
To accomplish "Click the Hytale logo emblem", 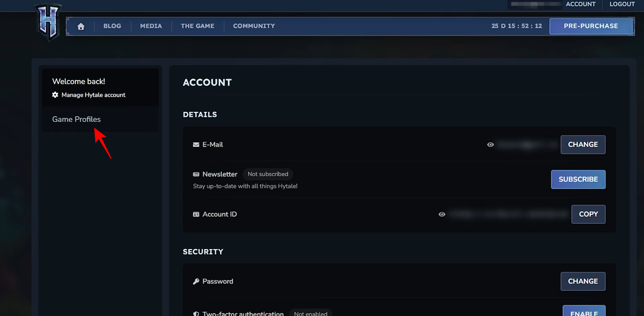I will [48, 22].
